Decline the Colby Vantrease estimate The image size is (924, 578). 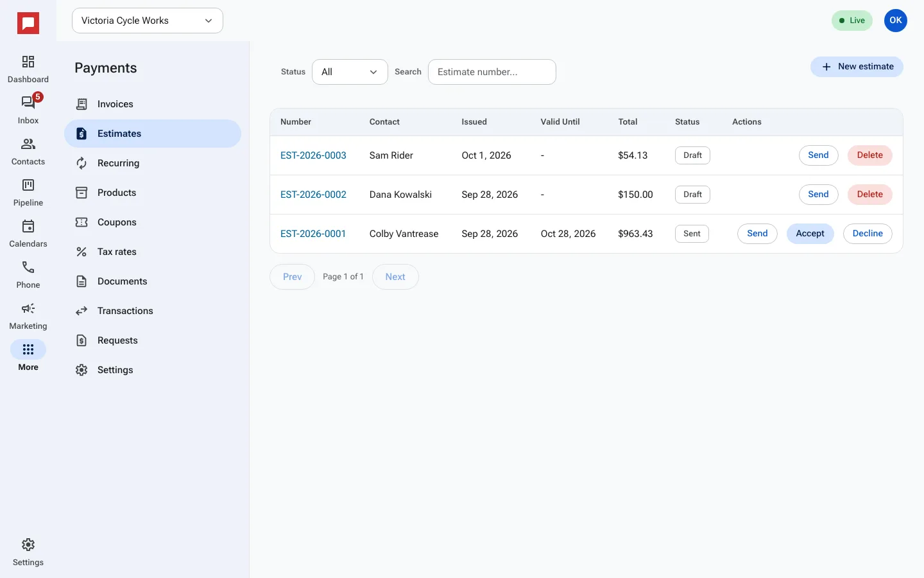tap(868, 234)
